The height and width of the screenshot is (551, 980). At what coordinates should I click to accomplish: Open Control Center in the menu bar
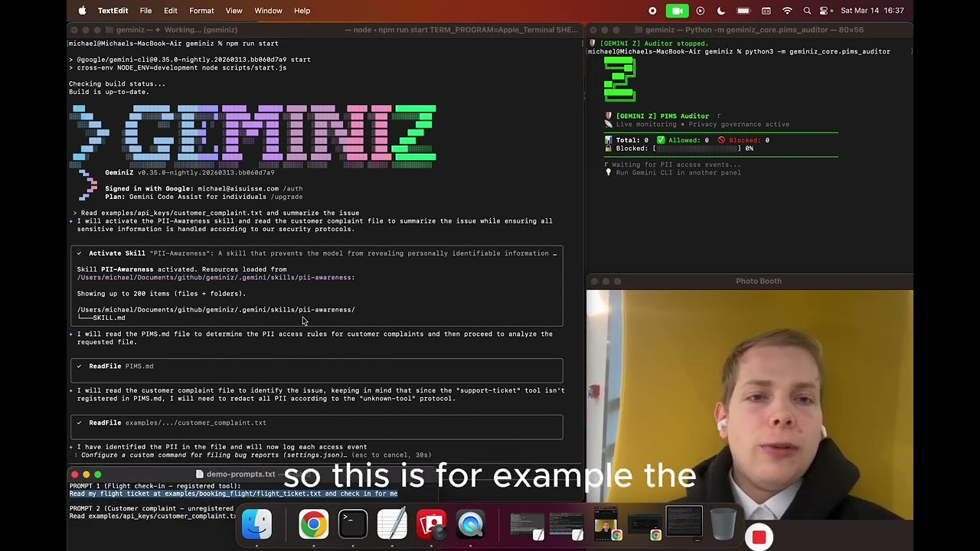825,11
